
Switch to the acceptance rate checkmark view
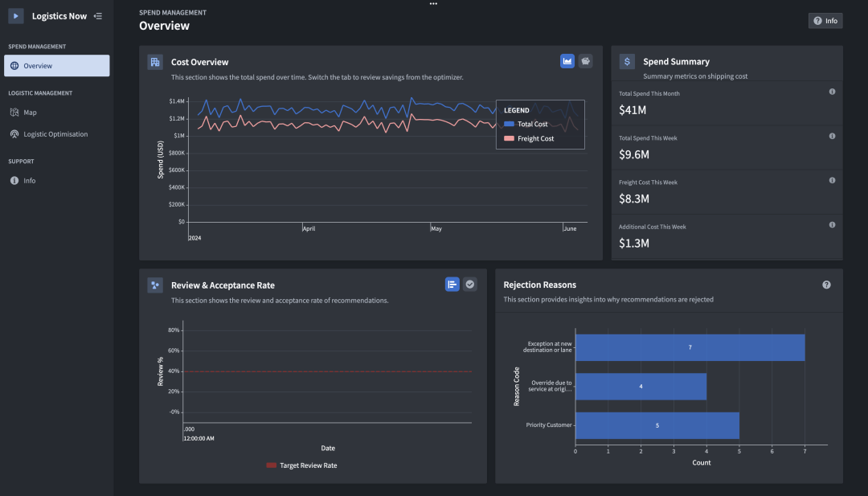point(470,285)
